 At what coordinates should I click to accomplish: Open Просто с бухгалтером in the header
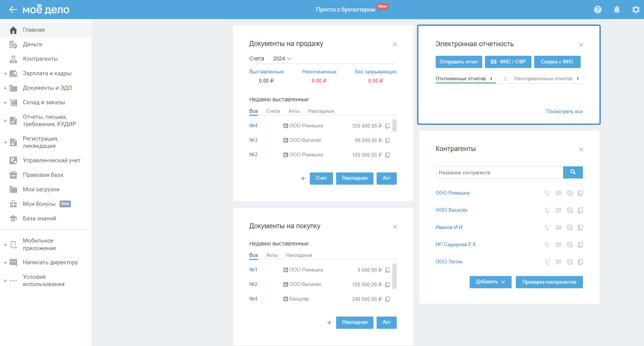346,10
